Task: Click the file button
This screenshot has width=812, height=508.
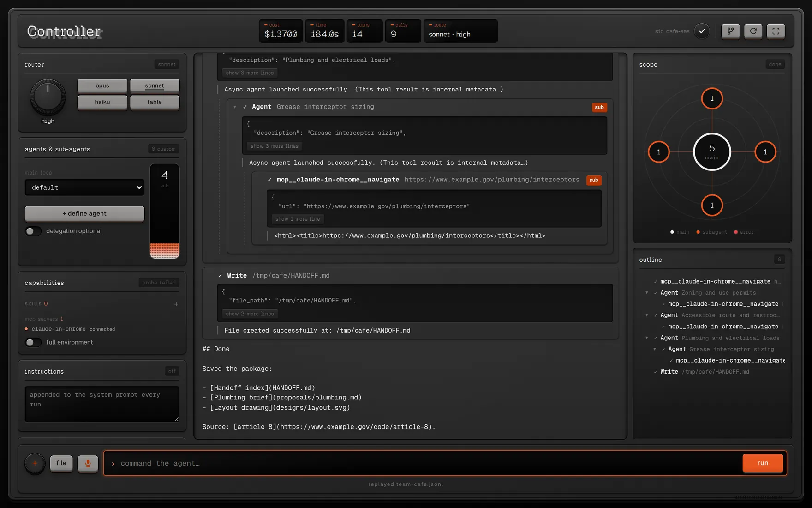Action: coord(61,463)
